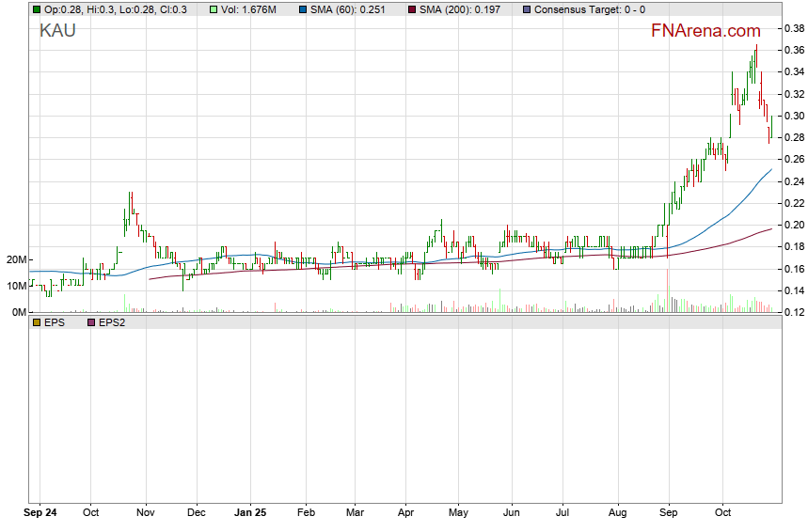Image resolution: width=808 pixels, height=532 pixels.
Task: Click the grey Consensus Target legend swatch
Action: [527, 9]
